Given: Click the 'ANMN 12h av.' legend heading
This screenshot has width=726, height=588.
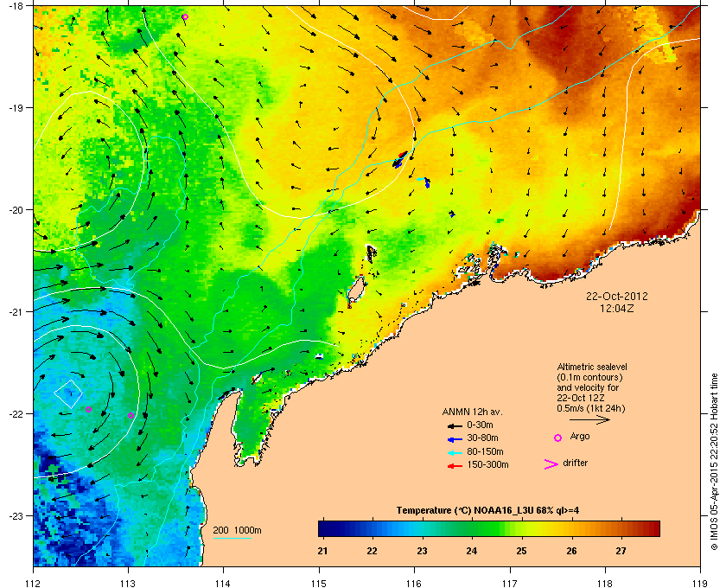Looking at the screenshot, I should click(472, 412).
